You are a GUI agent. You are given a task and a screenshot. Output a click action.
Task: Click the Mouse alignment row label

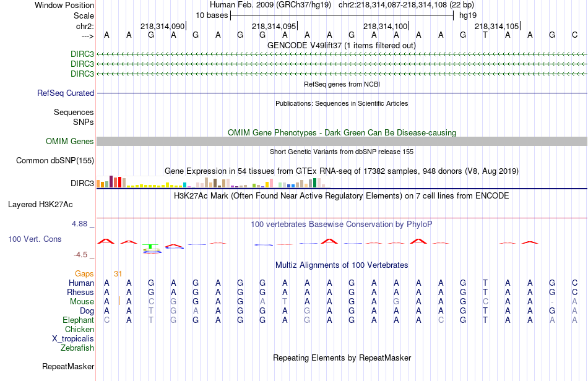point(82,302)
